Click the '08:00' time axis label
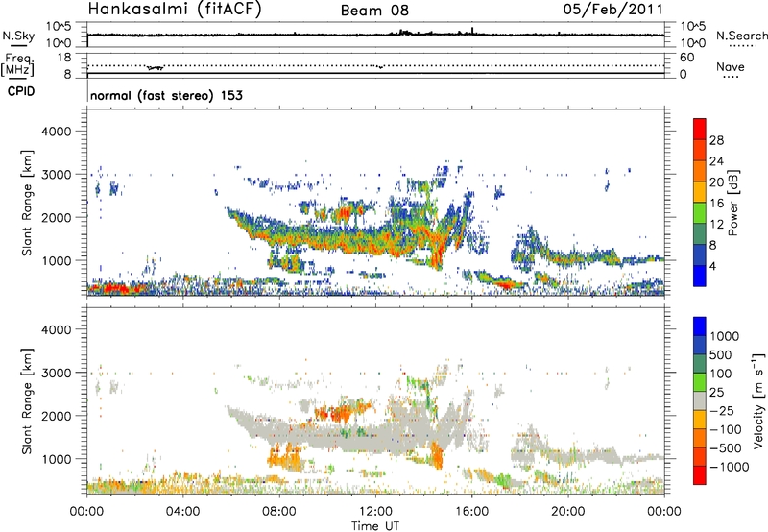 pyautogui.click(x=279, y=512)
